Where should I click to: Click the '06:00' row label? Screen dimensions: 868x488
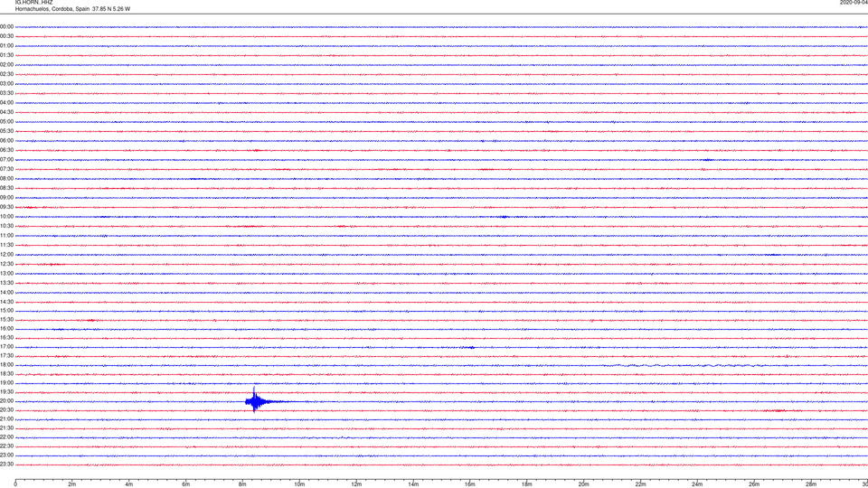tap(6, 141)
